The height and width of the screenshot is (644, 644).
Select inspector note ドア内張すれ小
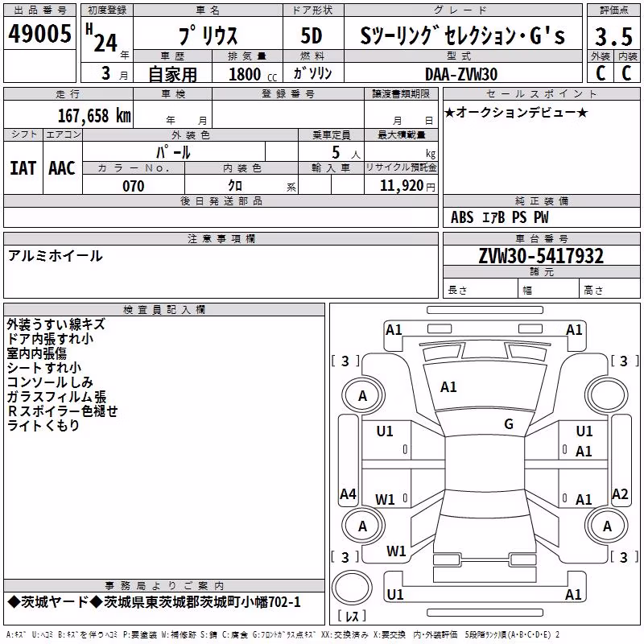(x=50, y=339)
